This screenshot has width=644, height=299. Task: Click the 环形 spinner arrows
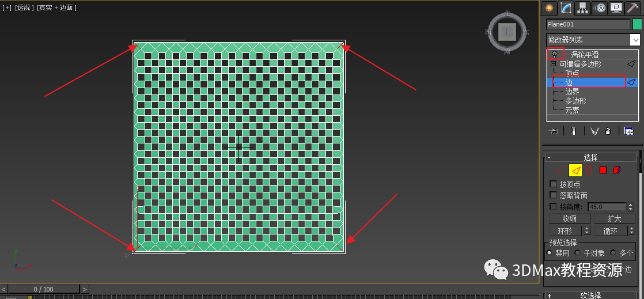tap(587, 231)
